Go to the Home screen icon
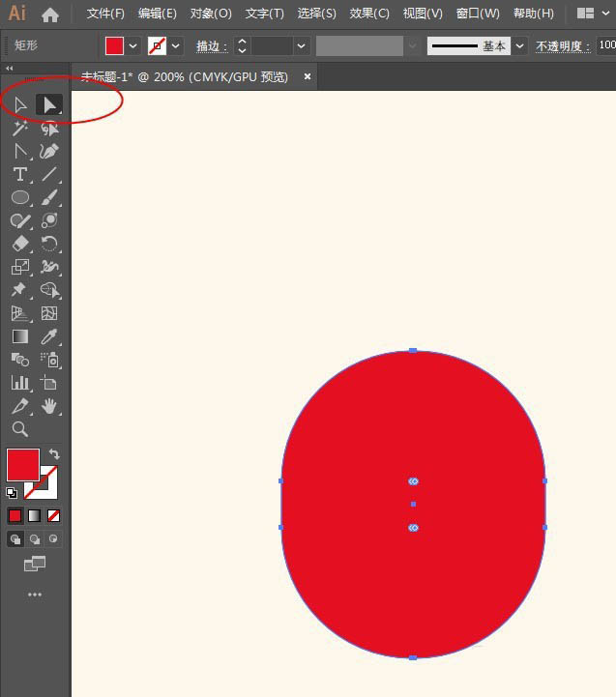The image size is (616, 697). (x=50, y=15)
